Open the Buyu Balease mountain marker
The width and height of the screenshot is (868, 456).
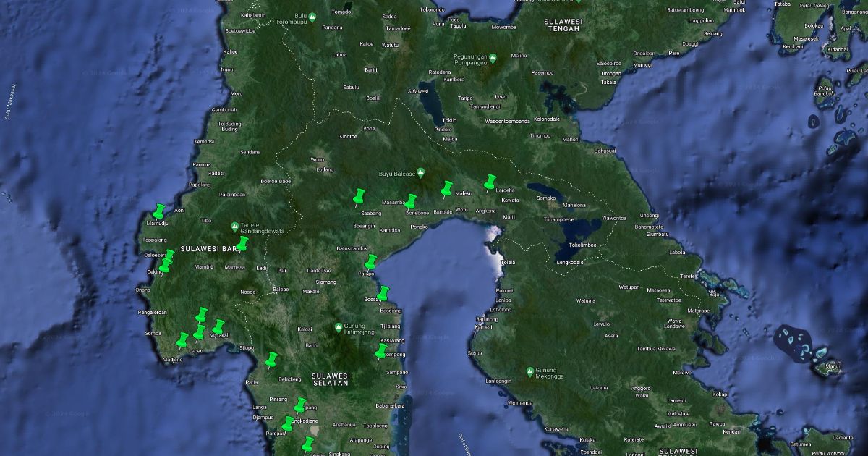coord(421,173)
